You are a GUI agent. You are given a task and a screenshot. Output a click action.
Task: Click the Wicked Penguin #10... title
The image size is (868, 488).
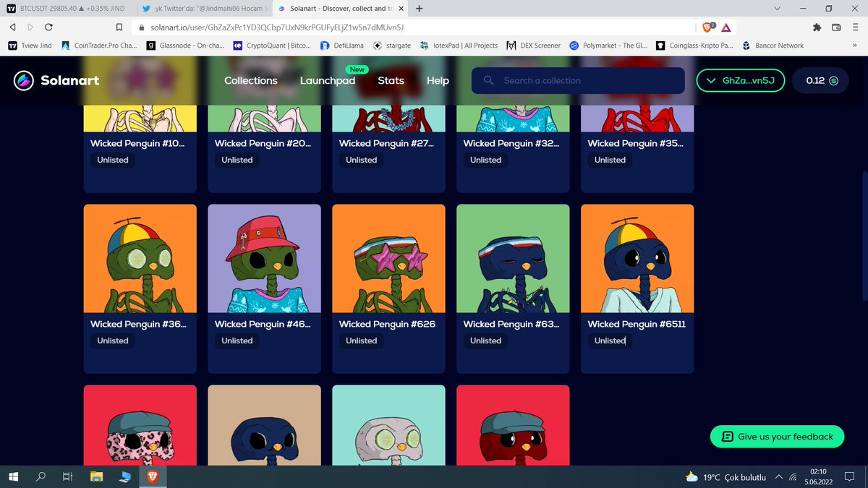(137, 143)
